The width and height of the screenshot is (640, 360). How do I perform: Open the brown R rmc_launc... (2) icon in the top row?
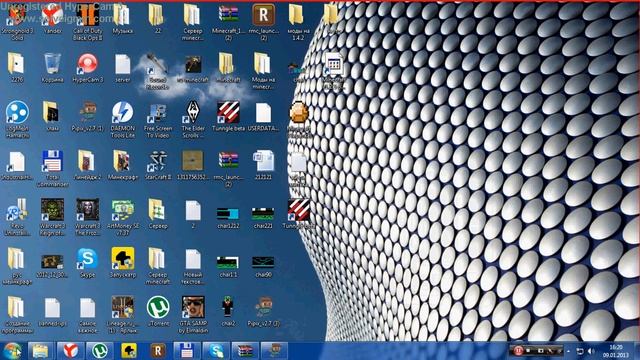coord(263,22)
